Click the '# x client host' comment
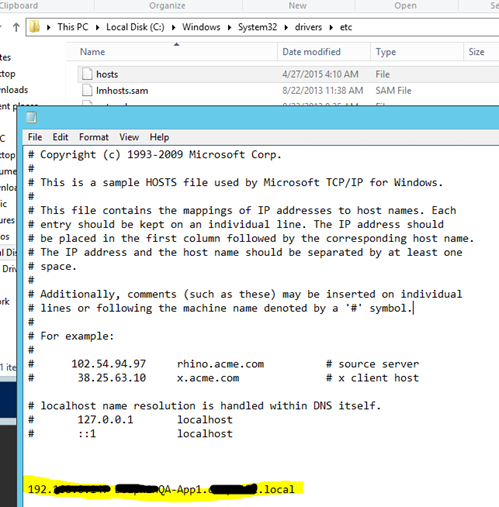This screenshot has width=499, height=507. point(372,378)
